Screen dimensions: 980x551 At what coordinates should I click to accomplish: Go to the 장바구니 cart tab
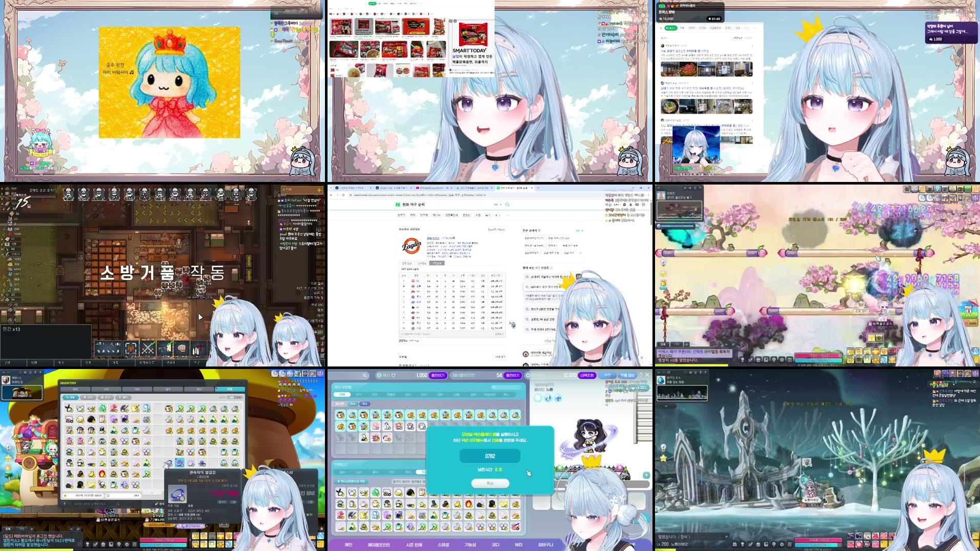(545, 544)
